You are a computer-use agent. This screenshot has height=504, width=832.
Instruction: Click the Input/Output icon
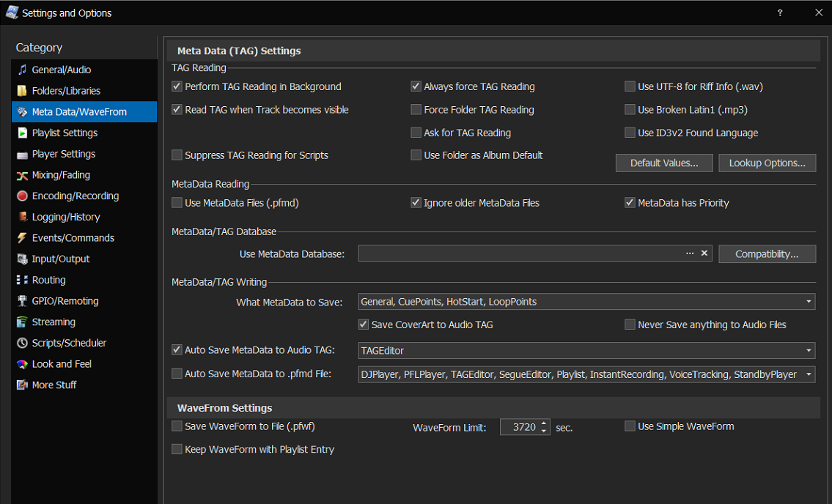22,259
